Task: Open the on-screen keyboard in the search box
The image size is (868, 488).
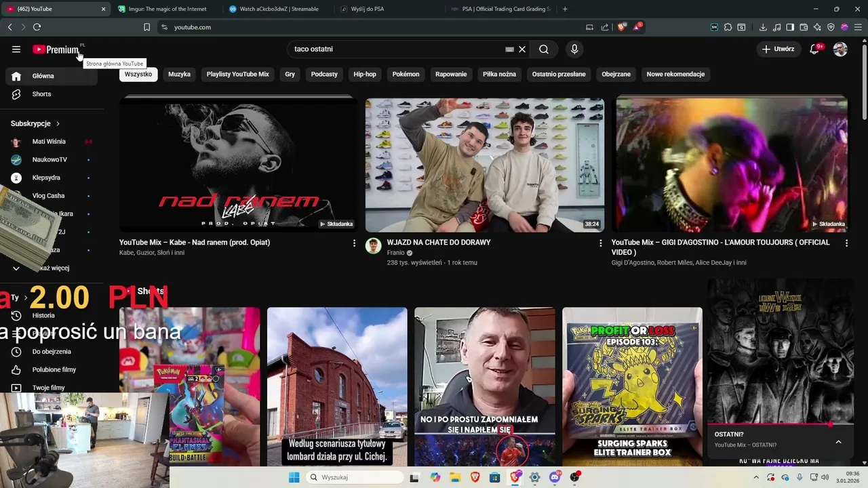Action: point(509,49)
